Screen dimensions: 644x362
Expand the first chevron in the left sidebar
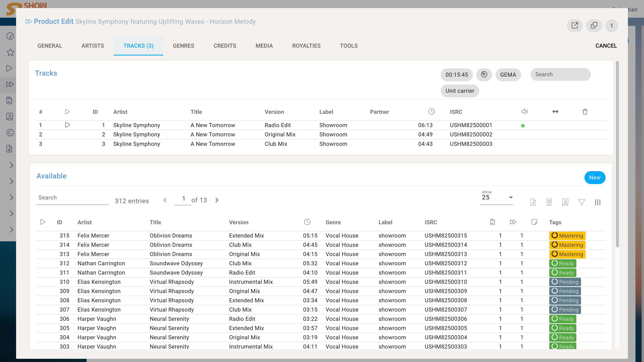coord(11,165)
